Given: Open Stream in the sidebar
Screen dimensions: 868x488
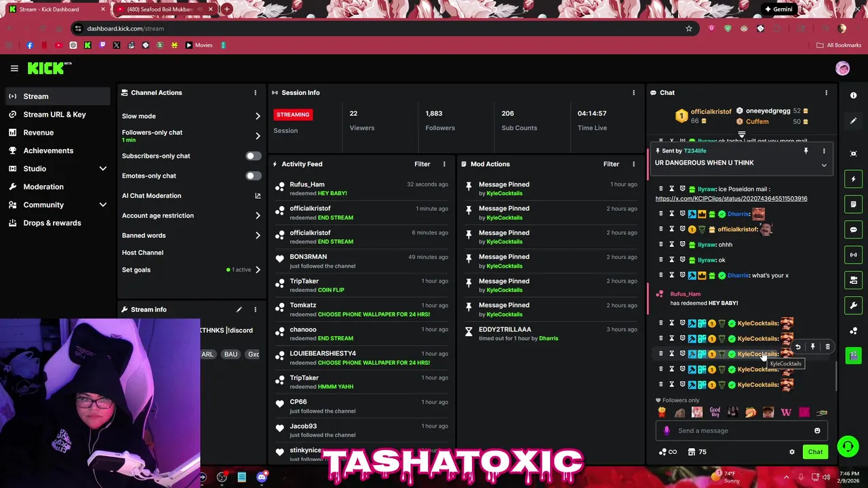Looking at the screenshot, I should click(x=56, y=96).
